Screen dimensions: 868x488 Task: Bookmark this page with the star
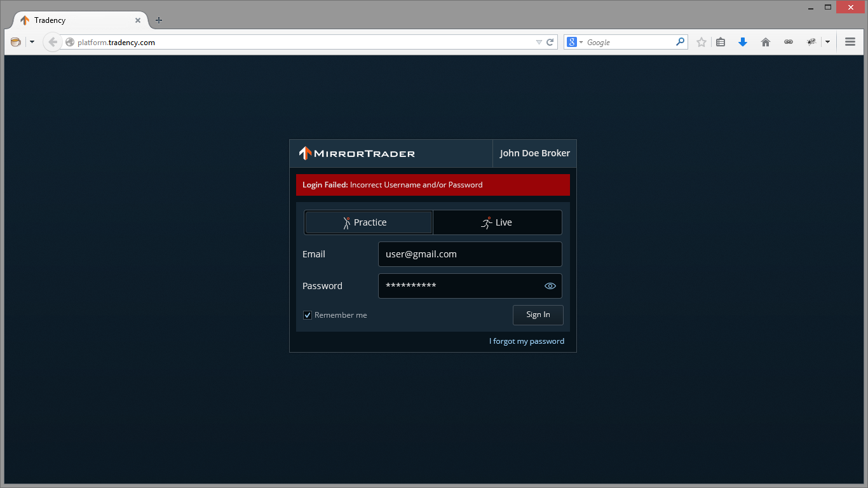pos(702,42)
